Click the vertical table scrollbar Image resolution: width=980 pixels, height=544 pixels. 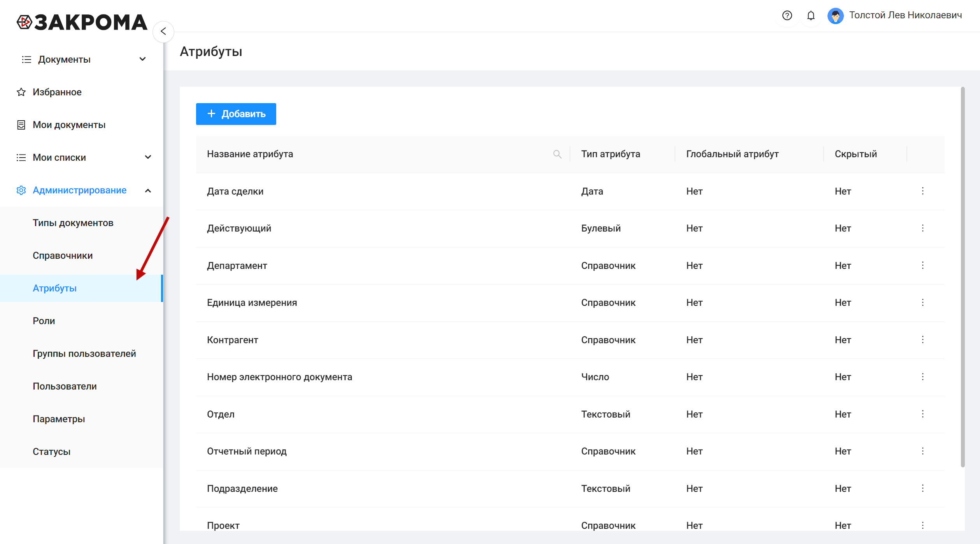pyautogui.click(x=963, y=277)
